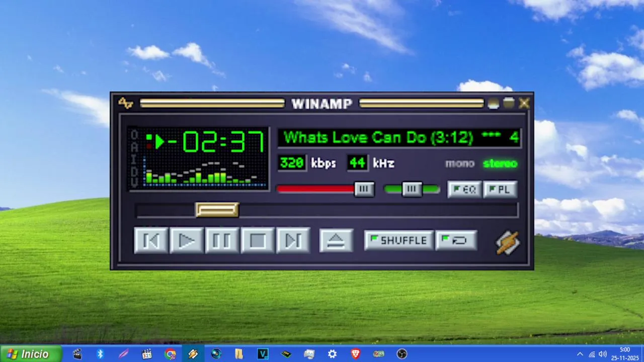
Task: Click the 'mono' indicator label
Action: point(459,163)
